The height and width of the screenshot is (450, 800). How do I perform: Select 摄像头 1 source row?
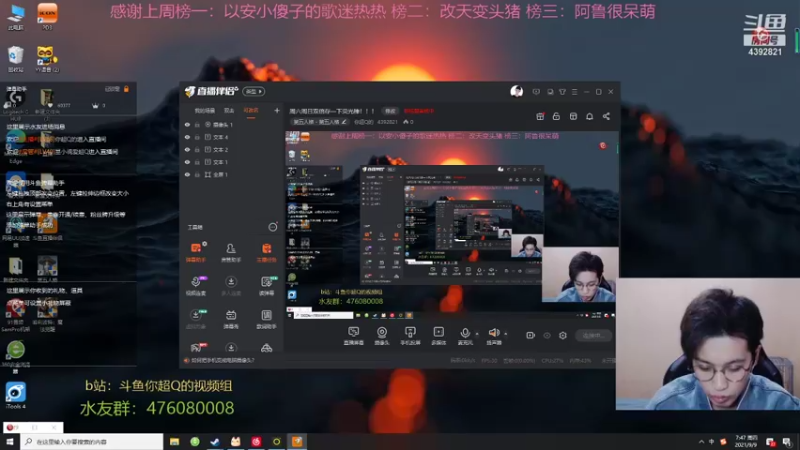232,124
